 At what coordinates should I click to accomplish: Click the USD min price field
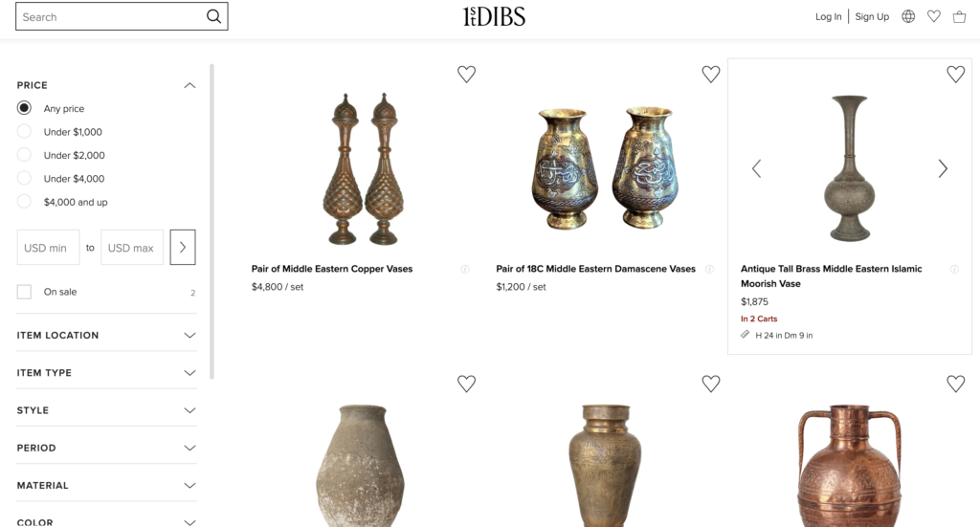coord(48,248)
